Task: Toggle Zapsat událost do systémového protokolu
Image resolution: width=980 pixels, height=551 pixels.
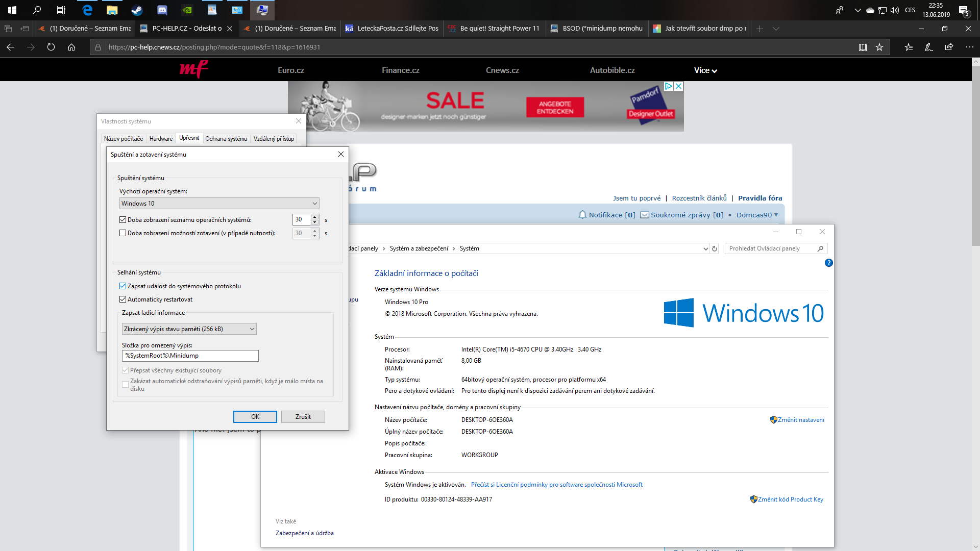Action: pos(122,286)
